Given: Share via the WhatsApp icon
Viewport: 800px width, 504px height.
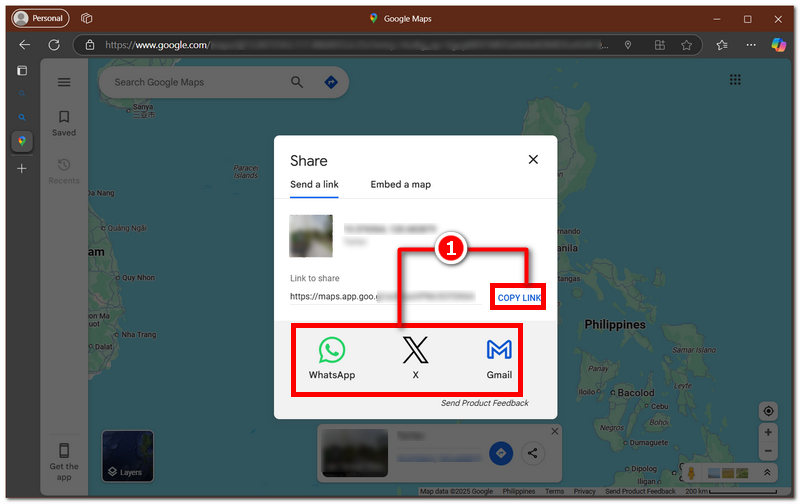Looking at the screenshot, I should click(332, 358).
